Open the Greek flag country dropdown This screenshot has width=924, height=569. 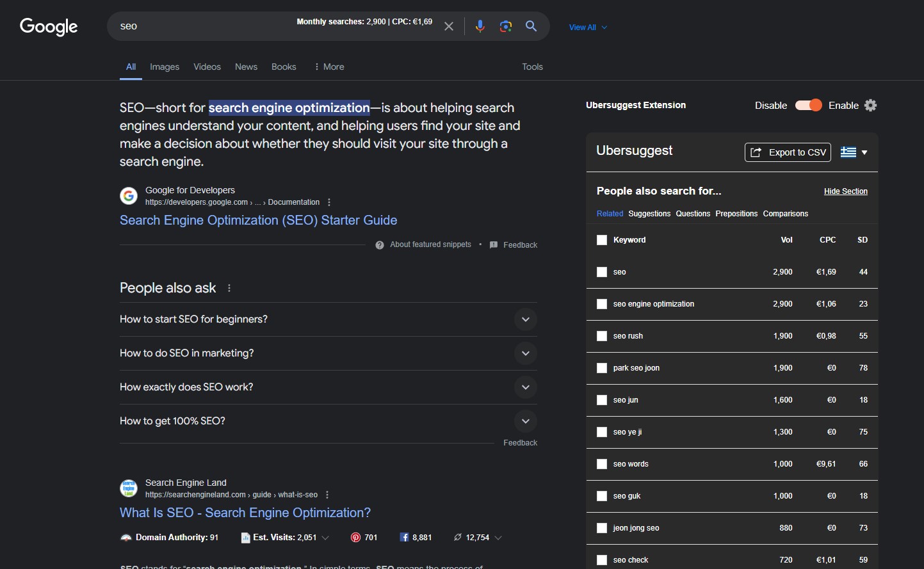tap(854, 152)
